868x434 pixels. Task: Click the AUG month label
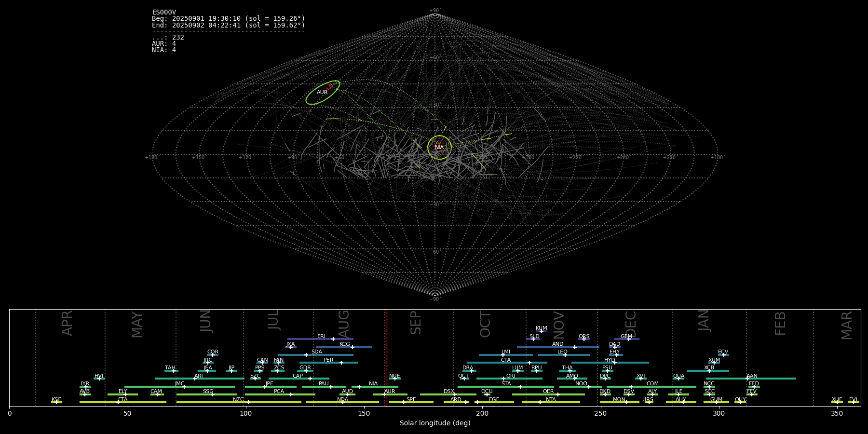point(344,325)
